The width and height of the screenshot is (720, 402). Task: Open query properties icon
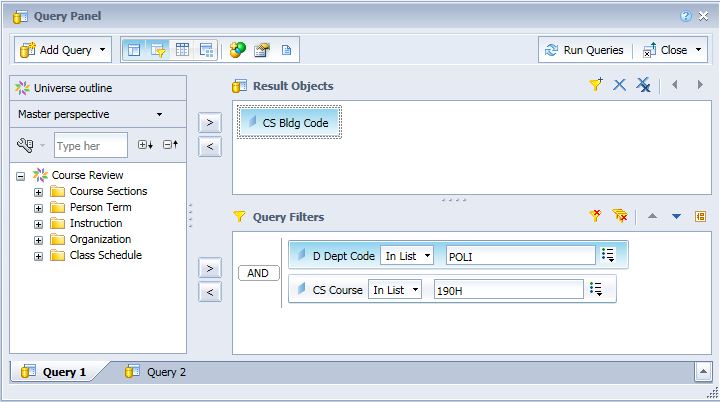pyautogui.click(x=262, y=50)
